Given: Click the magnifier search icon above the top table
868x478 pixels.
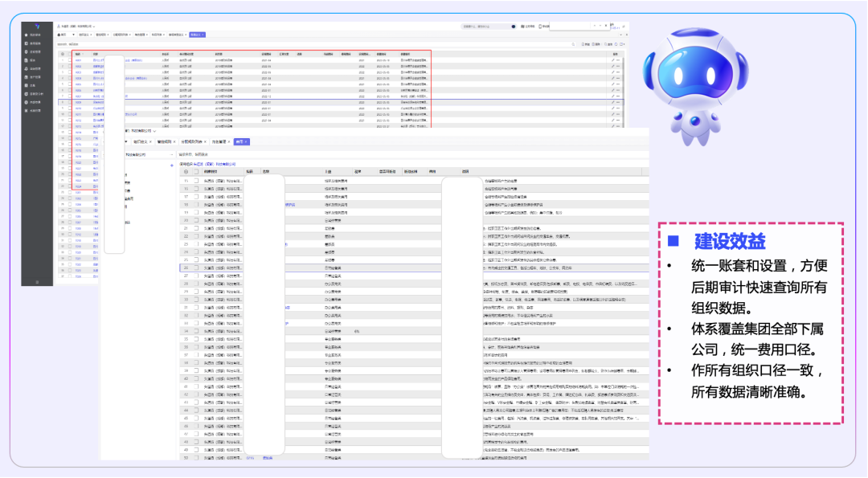Looking at the screenshot, I should 573,44.
